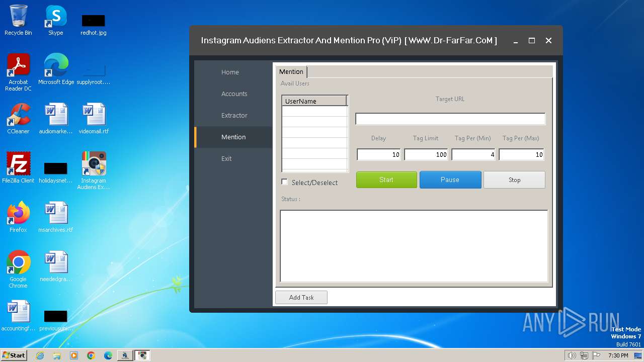Click the network icon in system tray
The width and height of the screenshot is (644, 362).
[x=584, y=355]
